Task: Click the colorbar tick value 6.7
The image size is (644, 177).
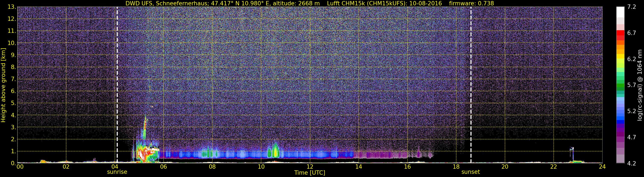Action: [x=632, y=33]
